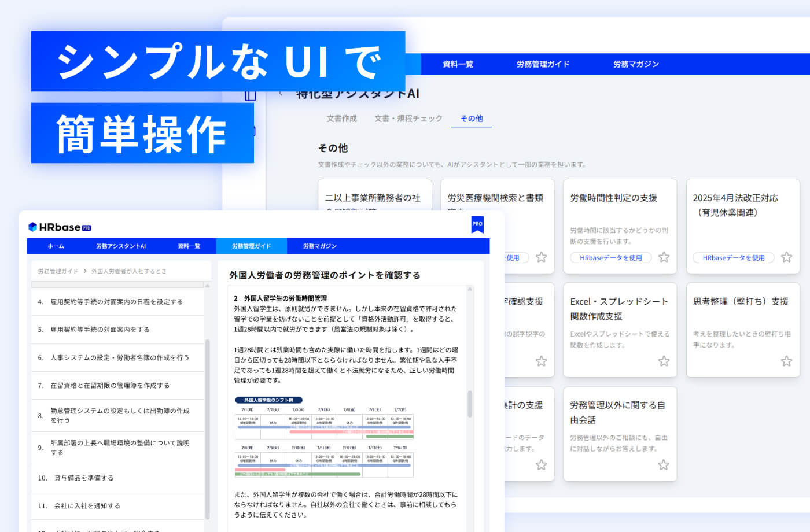This screenshot has width=810, height=532.
Task: Open the 外国人留学生のシフト例 table image
Action: 324,437
